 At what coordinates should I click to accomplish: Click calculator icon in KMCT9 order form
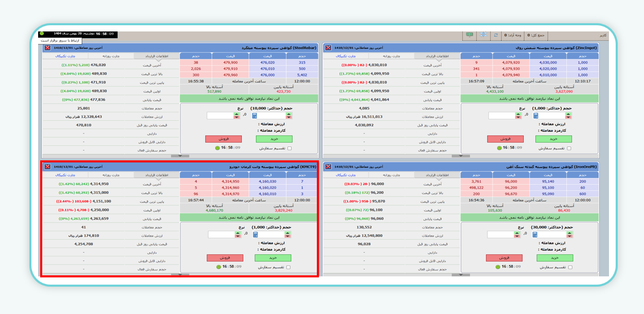point(255,235)
